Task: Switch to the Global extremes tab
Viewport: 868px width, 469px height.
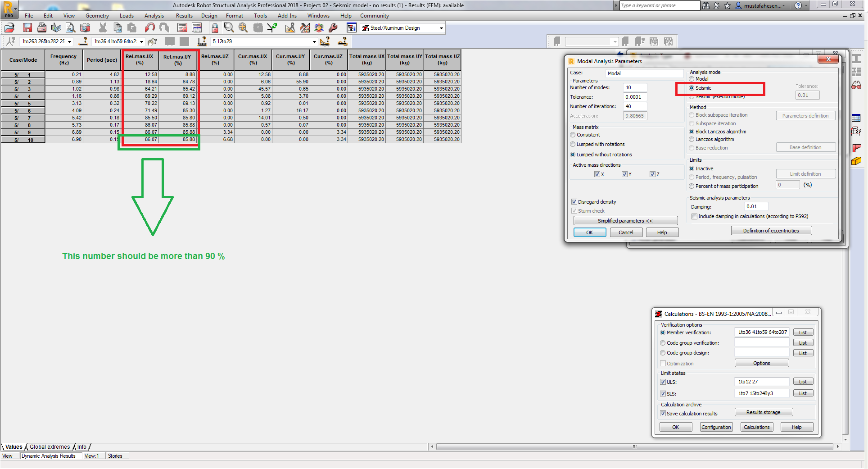Action: 49,446
